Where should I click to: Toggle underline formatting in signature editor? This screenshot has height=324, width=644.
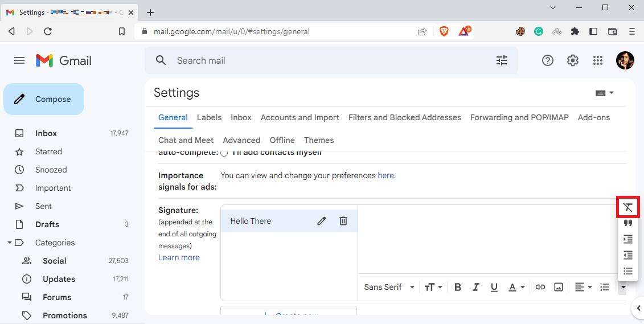point(494,287)
